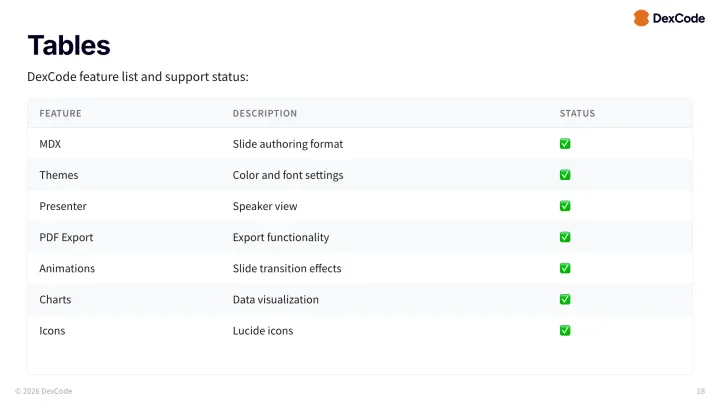Click the Tables slide title
Image resolution: width=720 pixels, height=405 pixels.
click(x=69, y=45)
